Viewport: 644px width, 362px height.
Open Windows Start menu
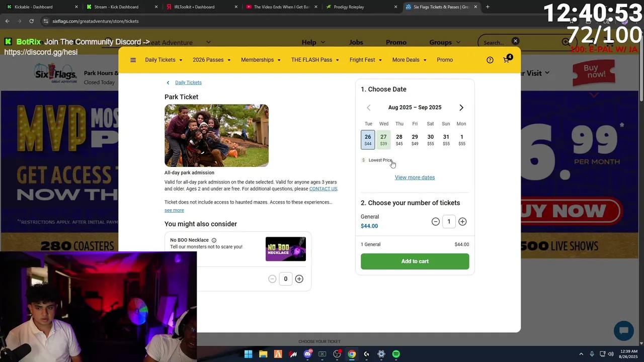coord(248,354)
